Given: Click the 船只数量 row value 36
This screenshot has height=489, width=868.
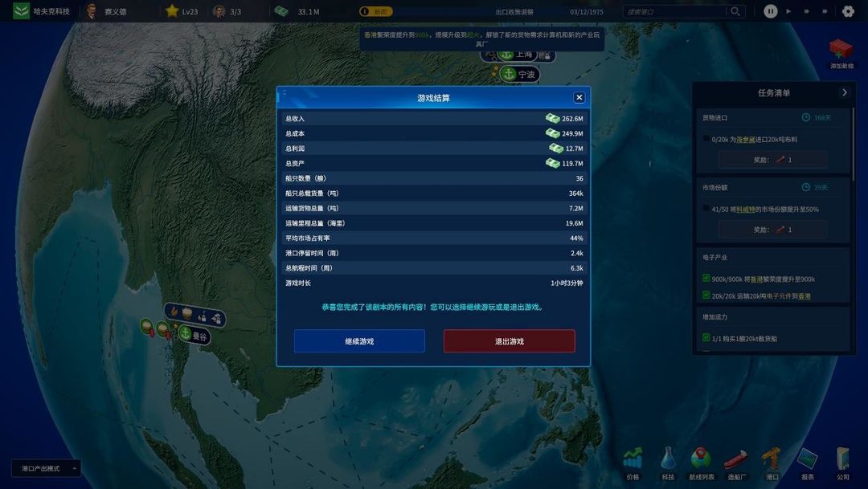Looking at the screenshot, I should pos(579,178).
